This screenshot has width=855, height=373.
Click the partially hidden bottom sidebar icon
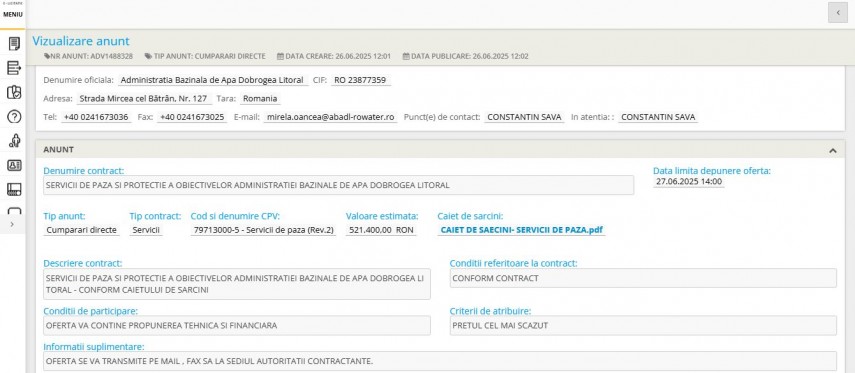pos(14,211)
